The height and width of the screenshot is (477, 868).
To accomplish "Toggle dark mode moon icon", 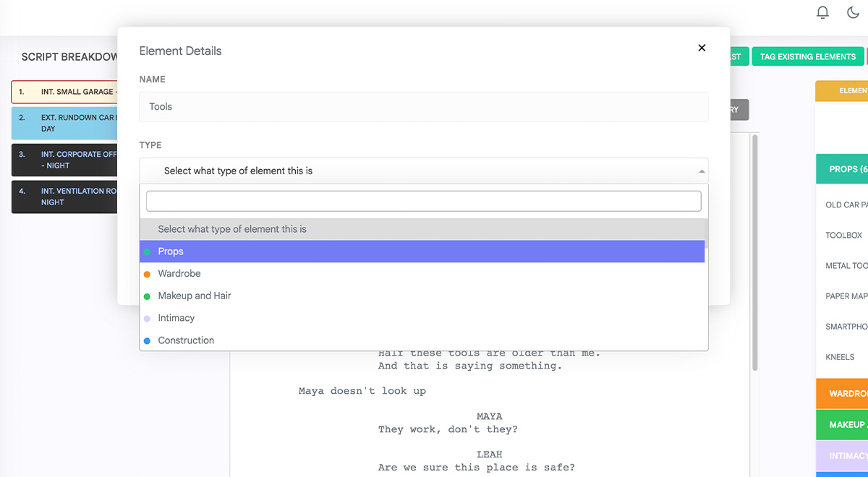I will pos(853,12).
